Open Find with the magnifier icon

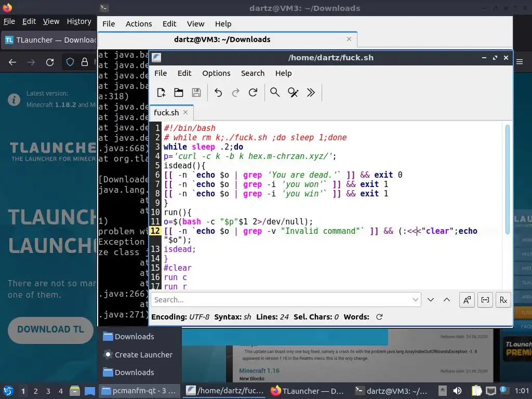coord(275,92)
